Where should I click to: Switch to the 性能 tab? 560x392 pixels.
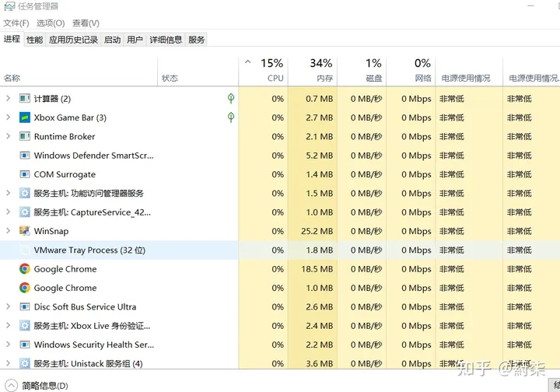pos(35,40)
